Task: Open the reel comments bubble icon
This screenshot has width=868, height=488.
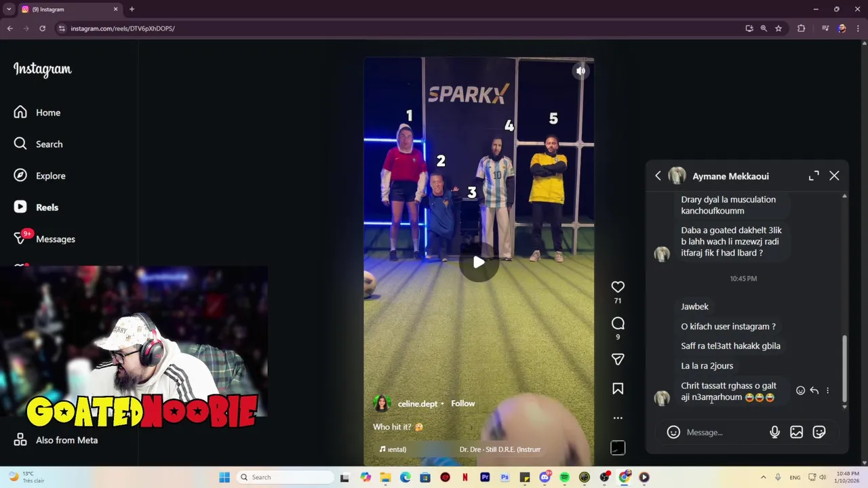Action: [618, 323]
